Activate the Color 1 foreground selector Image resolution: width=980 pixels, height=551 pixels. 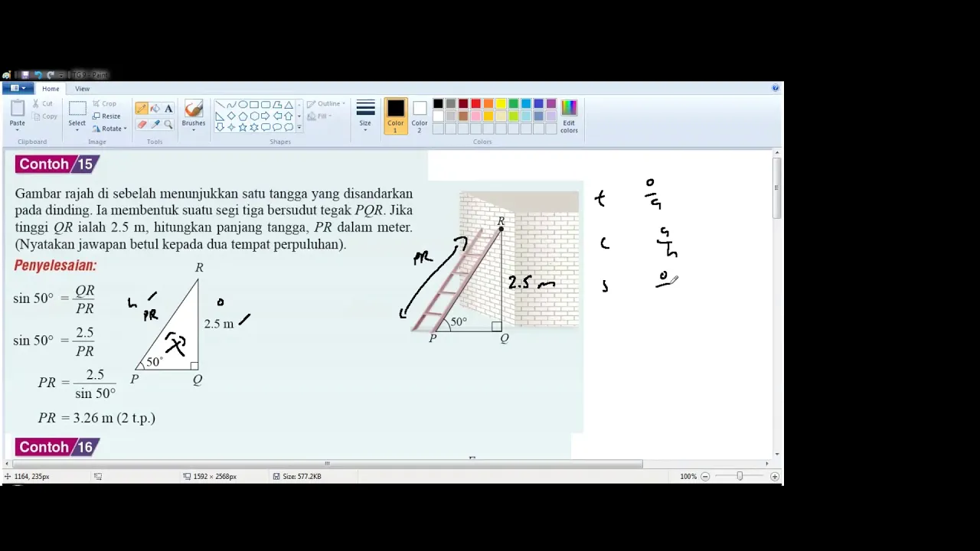(395, 116)
